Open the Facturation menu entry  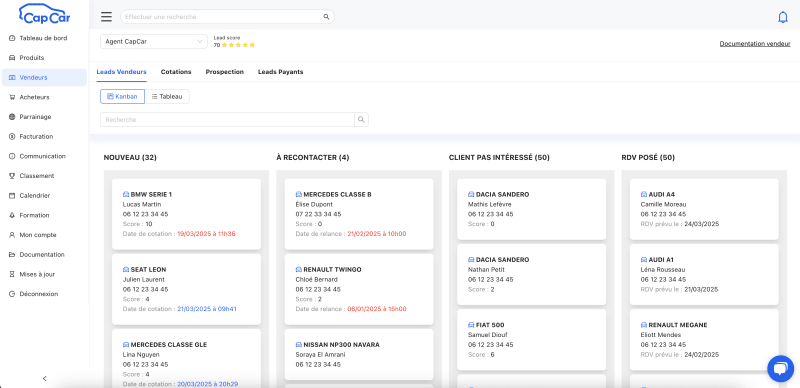pos(44,136)
